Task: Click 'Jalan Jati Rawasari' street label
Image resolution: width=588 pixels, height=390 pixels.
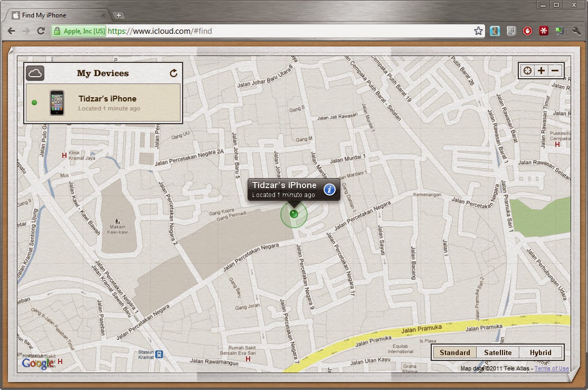Action: 337,117
